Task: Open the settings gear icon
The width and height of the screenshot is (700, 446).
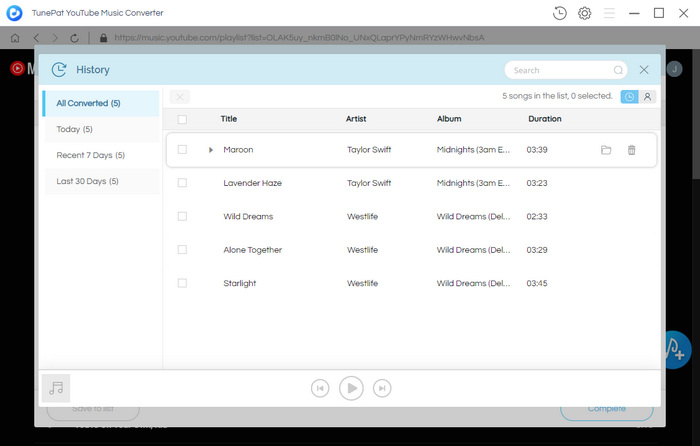Action: click(584, 13)
